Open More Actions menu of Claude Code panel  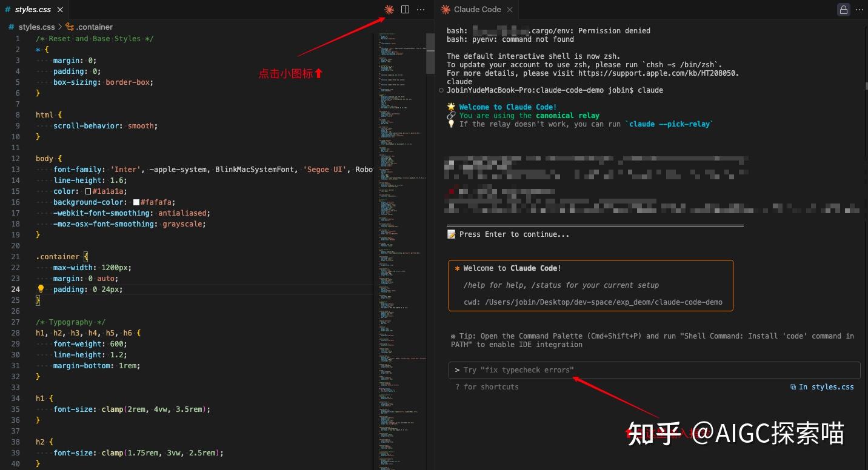(860, 10)
